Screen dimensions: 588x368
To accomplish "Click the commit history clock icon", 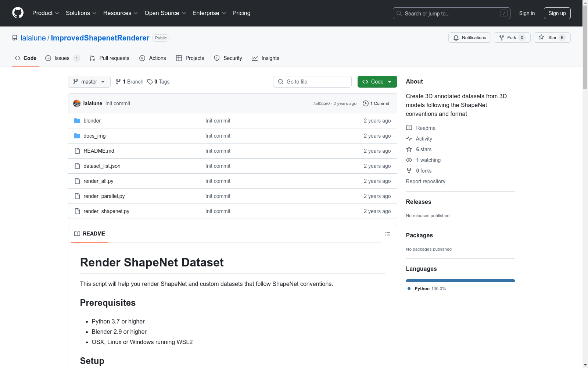I will pos(365,103).
